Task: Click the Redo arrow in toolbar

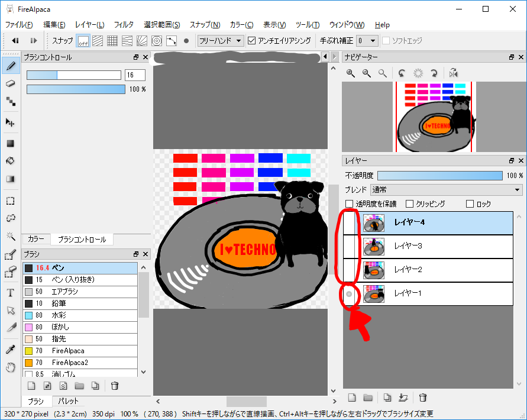Action: [x=33, y=41]
